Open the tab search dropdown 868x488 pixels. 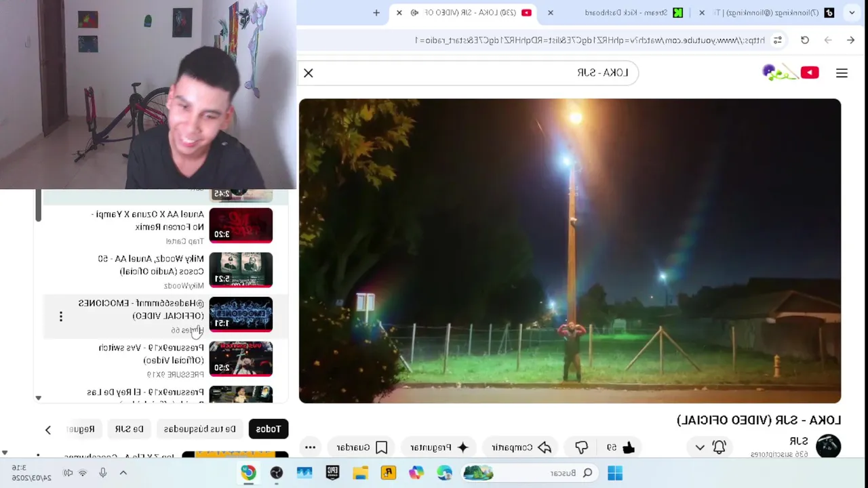pos(852,12)
